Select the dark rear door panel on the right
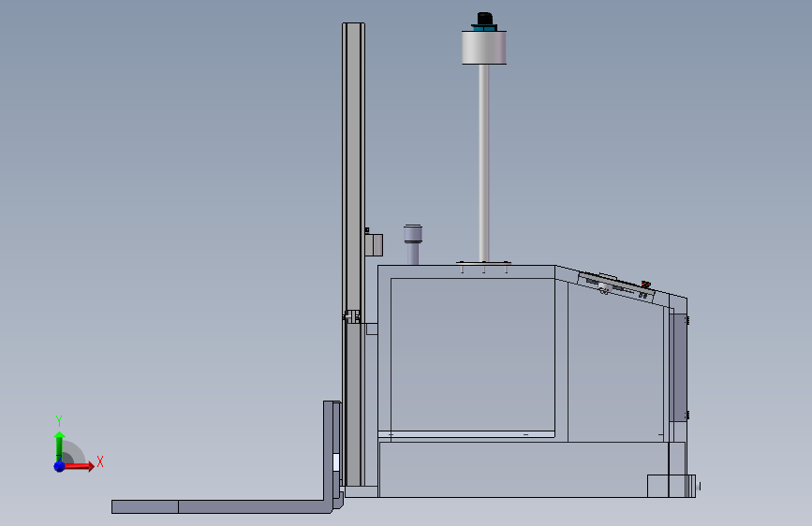812x526 pixels. pos(678,368)
